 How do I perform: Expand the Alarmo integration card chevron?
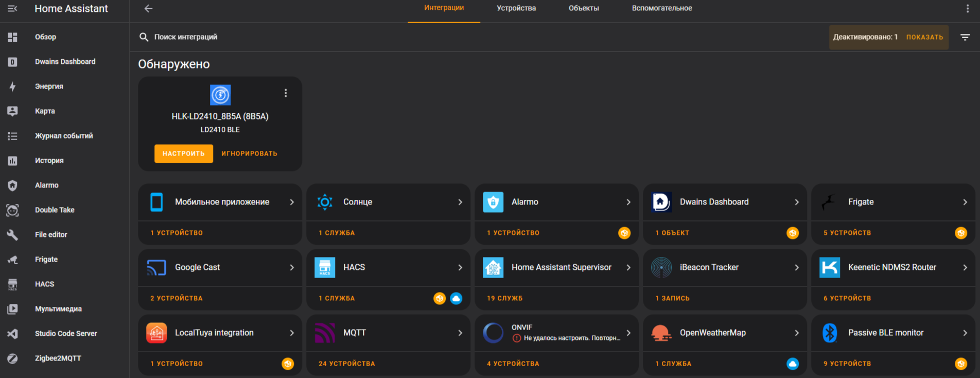click(628, 202)
